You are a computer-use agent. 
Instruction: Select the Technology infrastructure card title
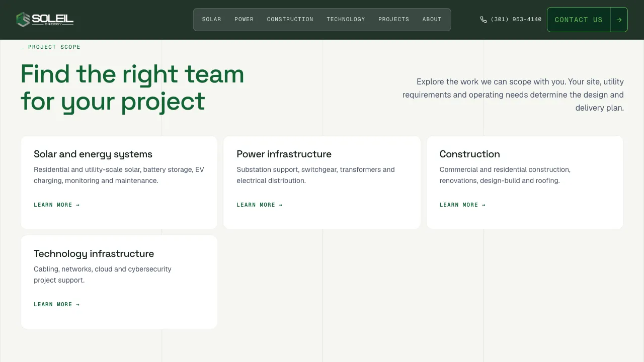pyautogui.click(x=94, y=254)
